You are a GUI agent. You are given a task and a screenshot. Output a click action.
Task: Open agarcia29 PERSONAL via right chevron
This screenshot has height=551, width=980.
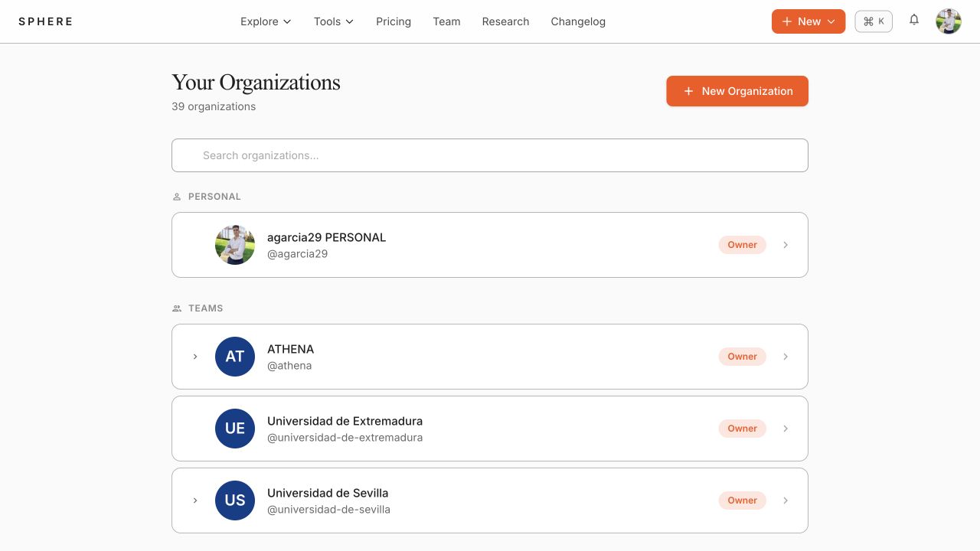point(786,245)
